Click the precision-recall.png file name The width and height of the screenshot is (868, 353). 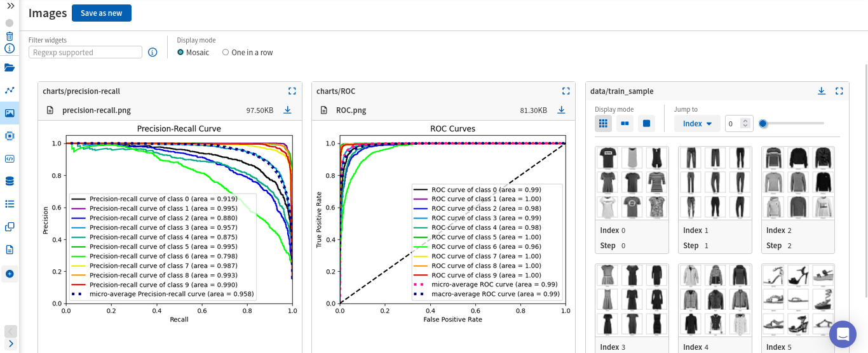pos(97,110)
